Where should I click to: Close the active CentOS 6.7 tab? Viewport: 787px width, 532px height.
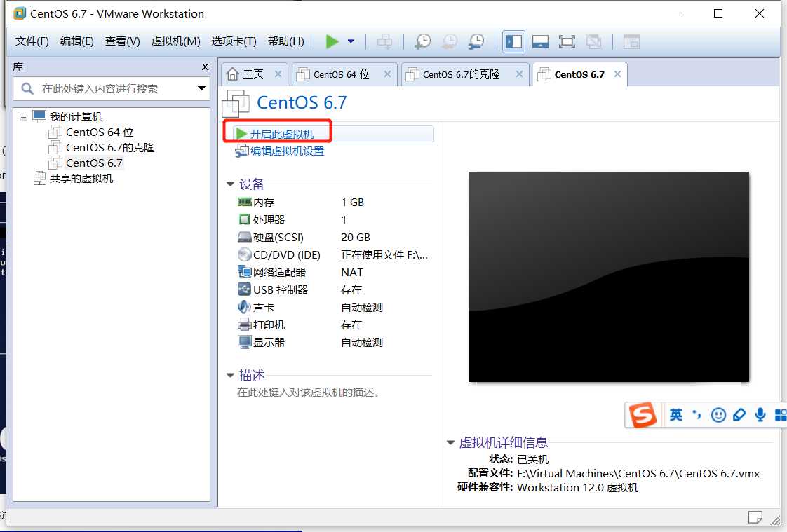click(618, 74)
